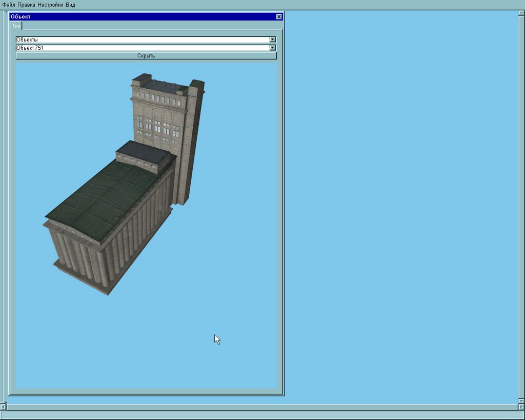
Task: Open the Настройки menu
Action: pyautogui.click(x=50, y=5)
